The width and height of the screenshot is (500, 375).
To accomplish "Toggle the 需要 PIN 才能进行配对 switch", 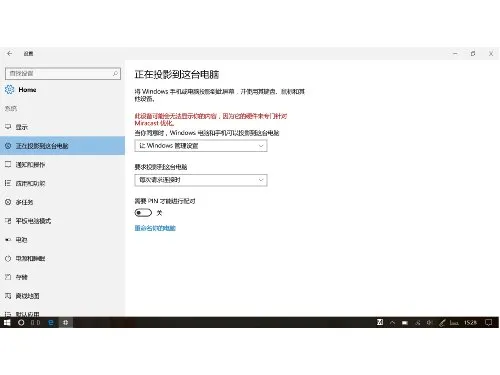I will click(143, 213).
